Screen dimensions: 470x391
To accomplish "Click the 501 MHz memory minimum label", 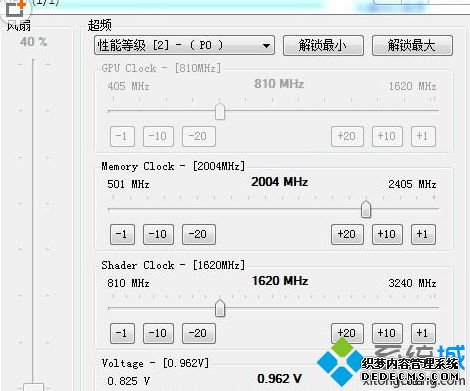I will pos(128,184).
